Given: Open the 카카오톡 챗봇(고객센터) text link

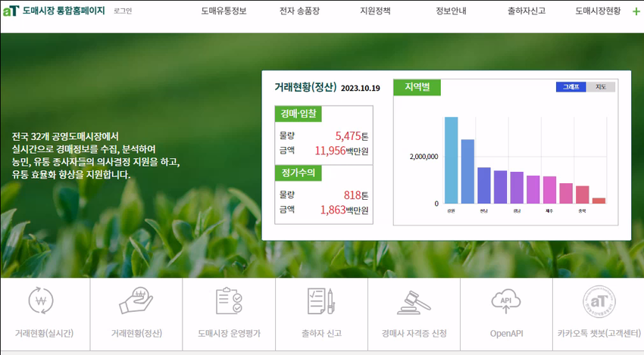Looking at the screenshot, I should click(x=599, y=333).
